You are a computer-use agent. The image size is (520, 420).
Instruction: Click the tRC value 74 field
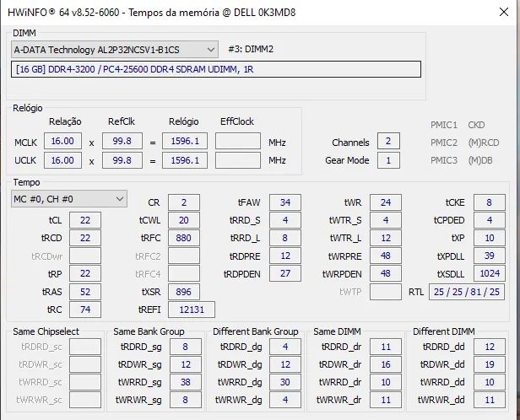point(85,310)
